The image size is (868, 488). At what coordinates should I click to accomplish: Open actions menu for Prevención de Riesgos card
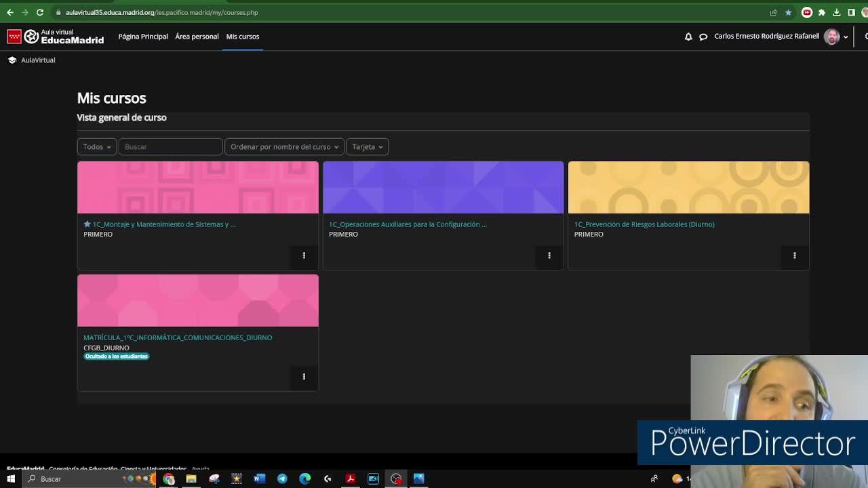tap(794, 256)
